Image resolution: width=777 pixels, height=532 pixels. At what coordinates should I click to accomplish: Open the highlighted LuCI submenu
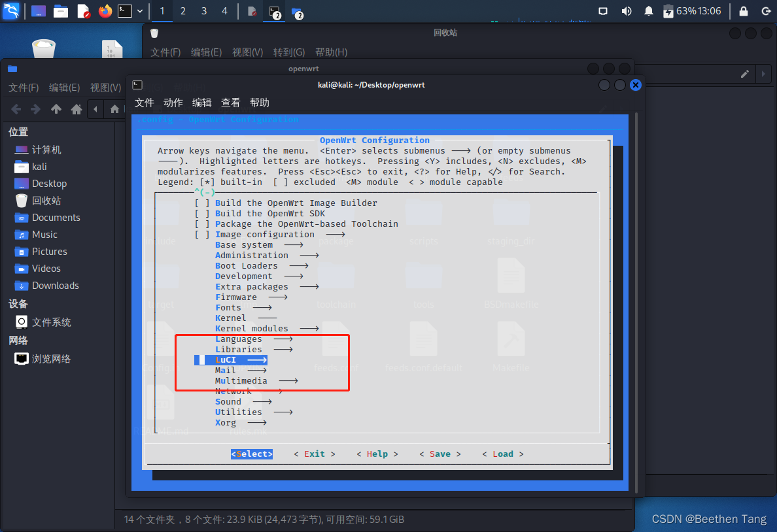coord(231,359)
